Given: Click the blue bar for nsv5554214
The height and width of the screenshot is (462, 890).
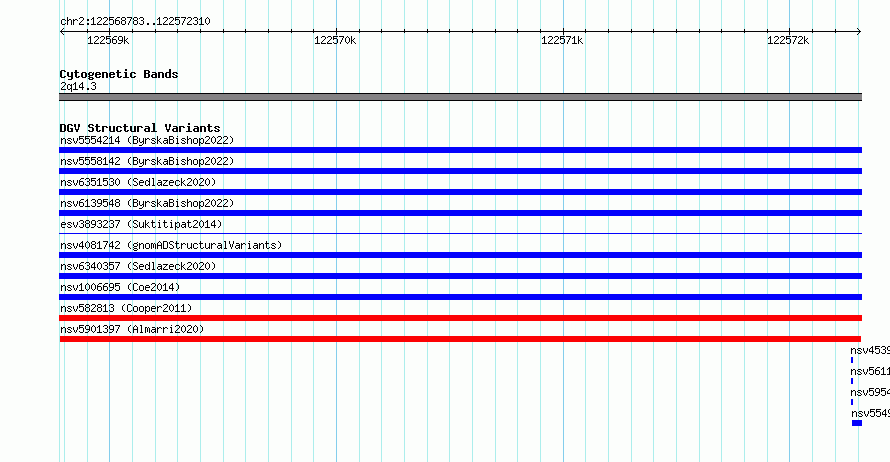Looking at the screenshot, I should click(x=460, y=150).
